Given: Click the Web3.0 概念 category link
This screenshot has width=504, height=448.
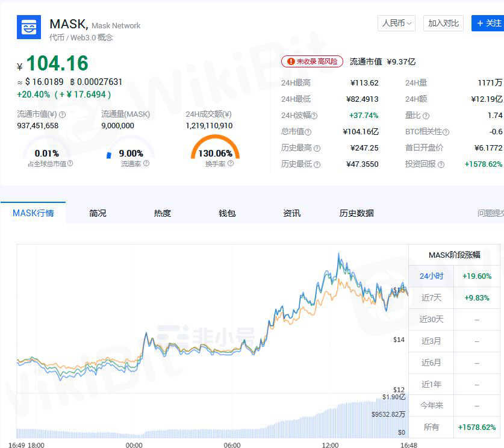Looking at the screenshot, I should (x=92, y=37).
